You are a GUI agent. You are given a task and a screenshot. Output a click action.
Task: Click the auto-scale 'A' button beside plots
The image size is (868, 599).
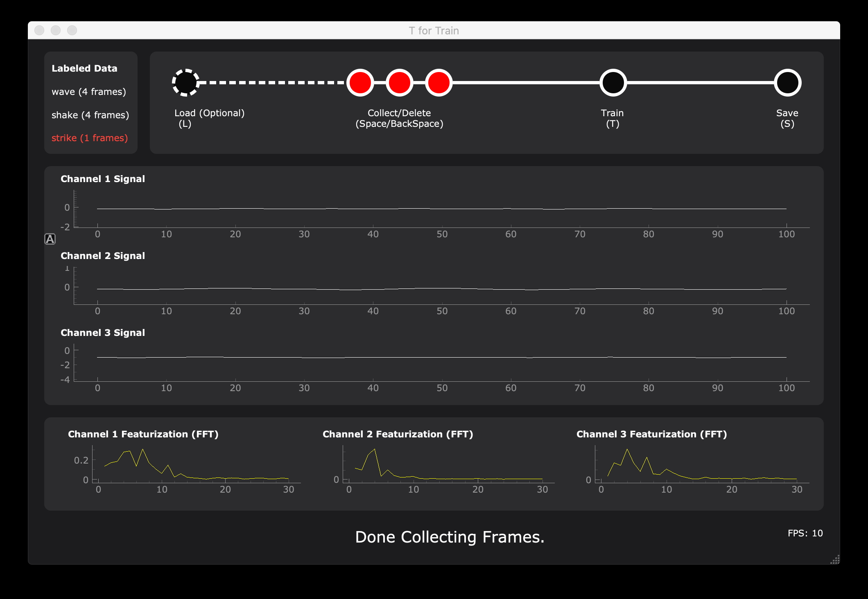[50, 239]
